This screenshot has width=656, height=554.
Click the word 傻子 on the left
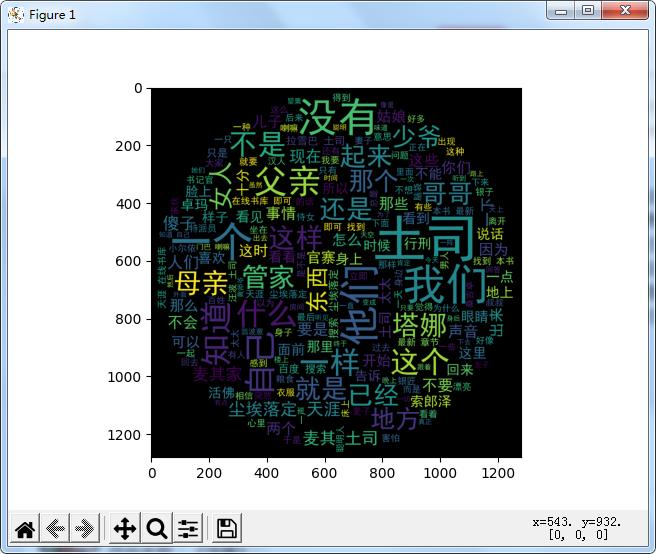pyautogui.click(x=179, y=223)
